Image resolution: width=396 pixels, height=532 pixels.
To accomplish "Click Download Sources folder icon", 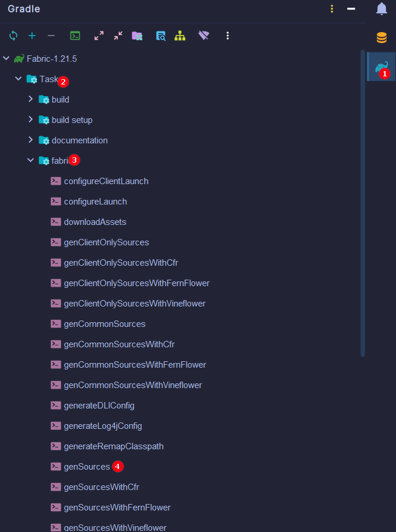I will [x=137, y=36].
